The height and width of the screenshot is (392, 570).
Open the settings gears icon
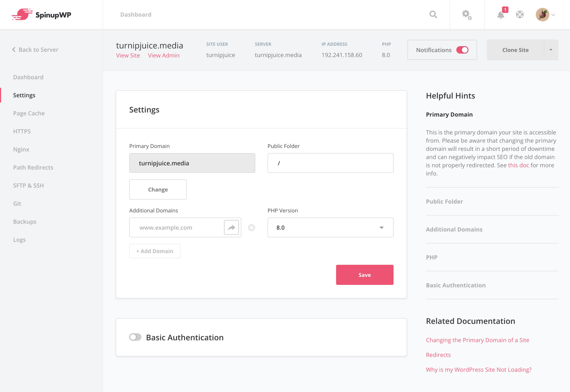point(467,15)
